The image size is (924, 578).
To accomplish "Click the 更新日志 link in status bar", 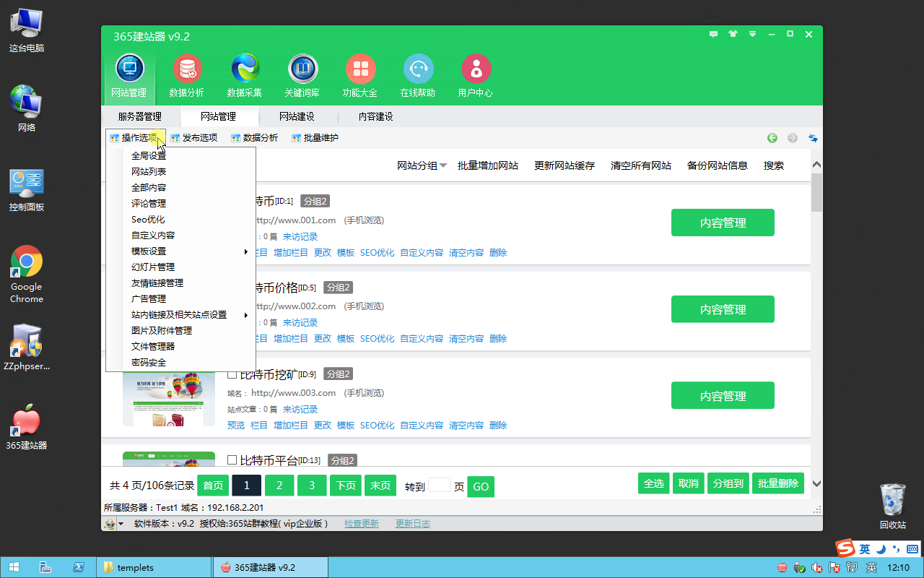I will [x=413, y=524].
